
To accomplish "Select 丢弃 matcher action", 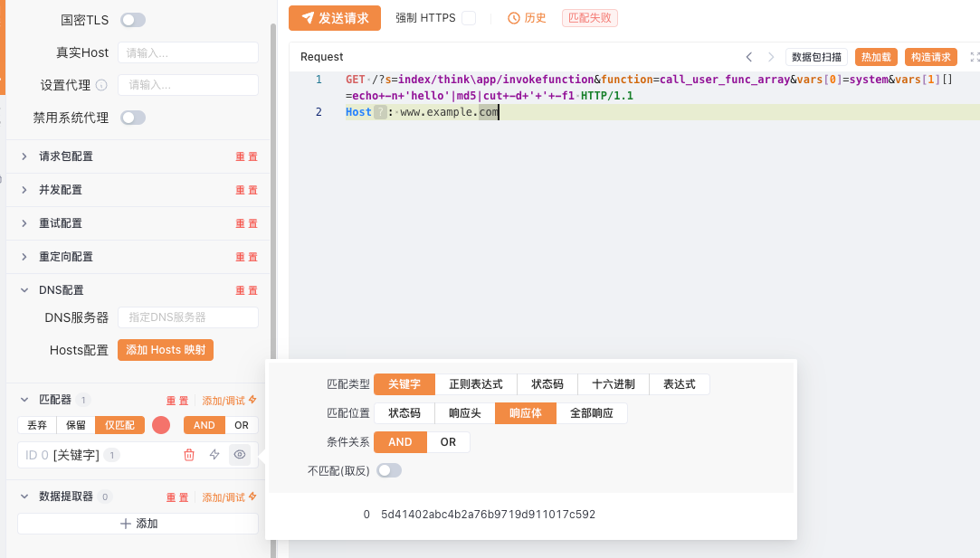I will 37,425.
